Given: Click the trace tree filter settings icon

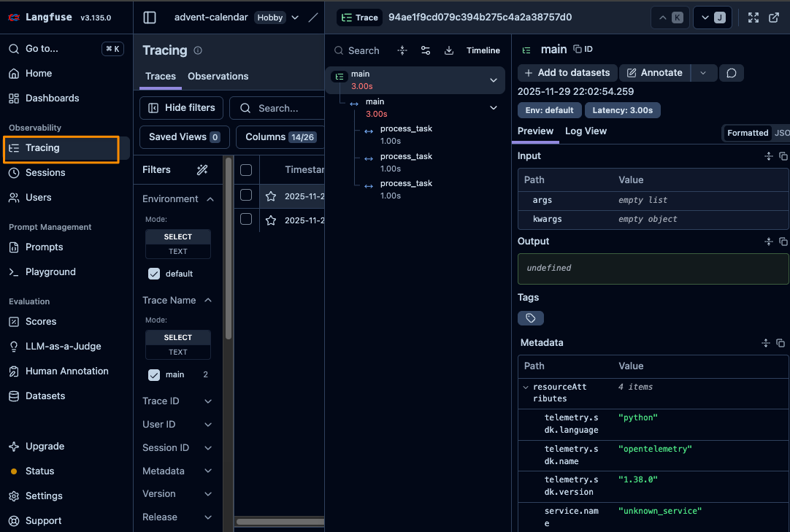Looking at the screenshot, I should point(426,50).
